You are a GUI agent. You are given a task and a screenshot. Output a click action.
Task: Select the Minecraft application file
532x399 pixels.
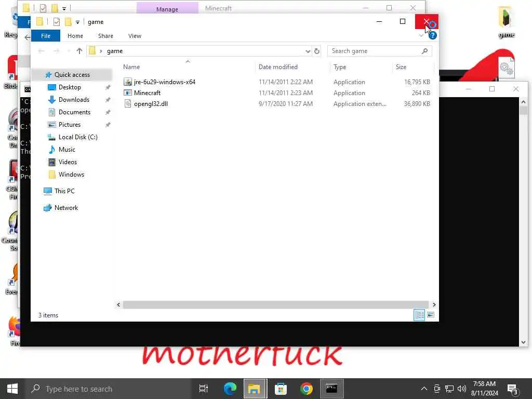147,93
